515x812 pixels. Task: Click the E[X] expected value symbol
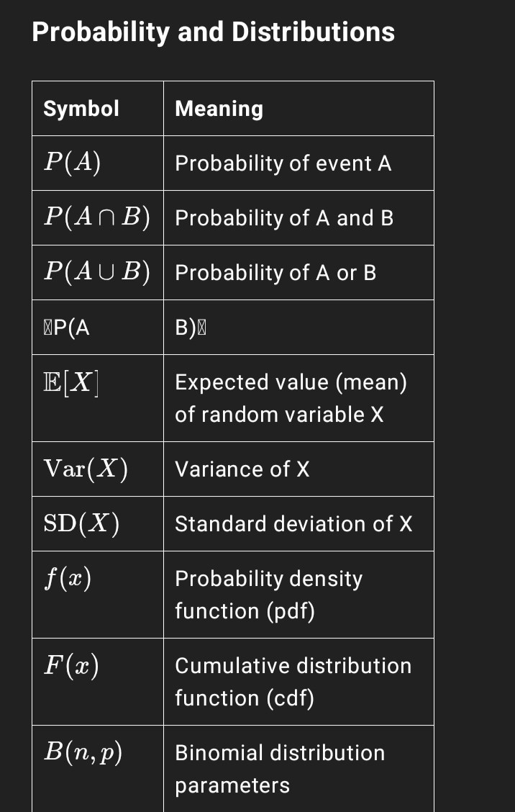[x=71, y=384]
